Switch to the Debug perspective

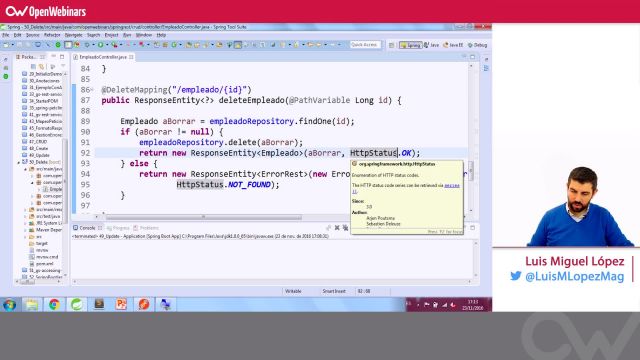(478, 45)
